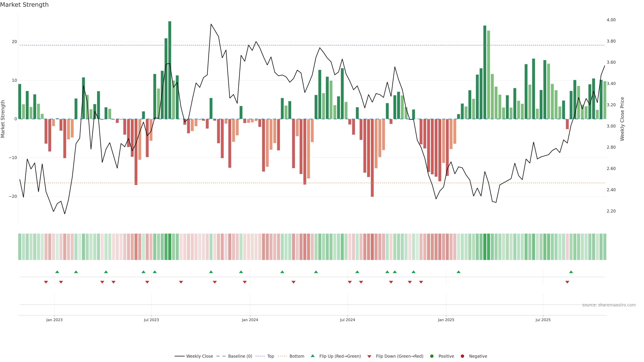The image size is (644, 362).
Task: Click the Jul 2025 x-axis label
Action: point(543,320)
